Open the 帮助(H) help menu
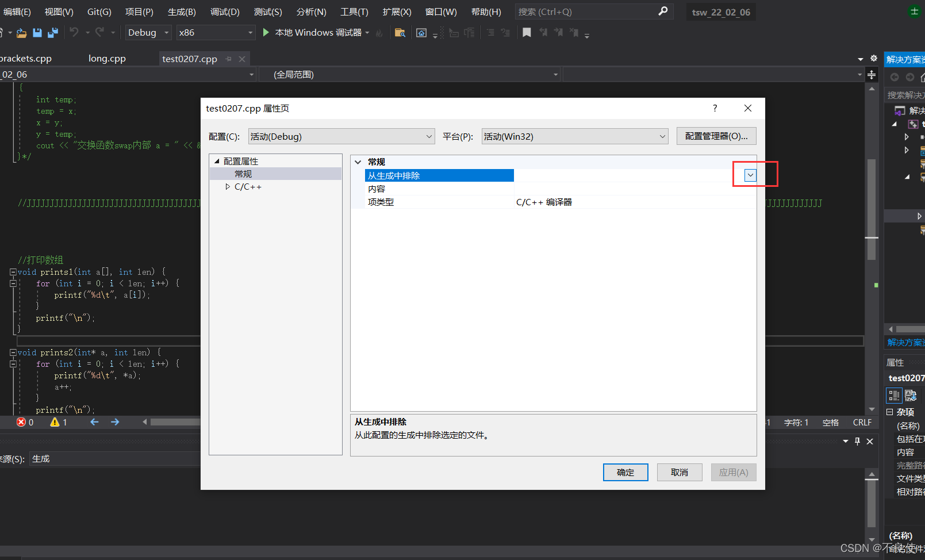The height and width of the screenshot is (560, 925). point(486,11)
